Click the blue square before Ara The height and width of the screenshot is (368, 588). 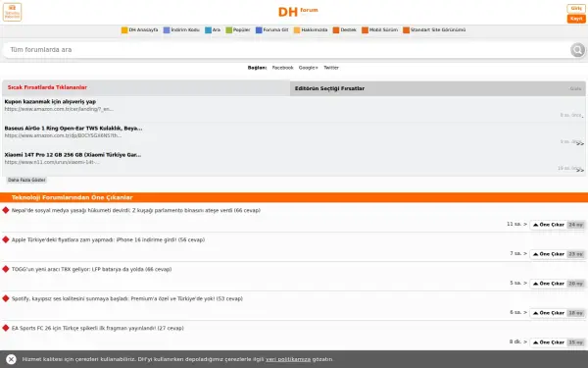[x=208, y=30]
